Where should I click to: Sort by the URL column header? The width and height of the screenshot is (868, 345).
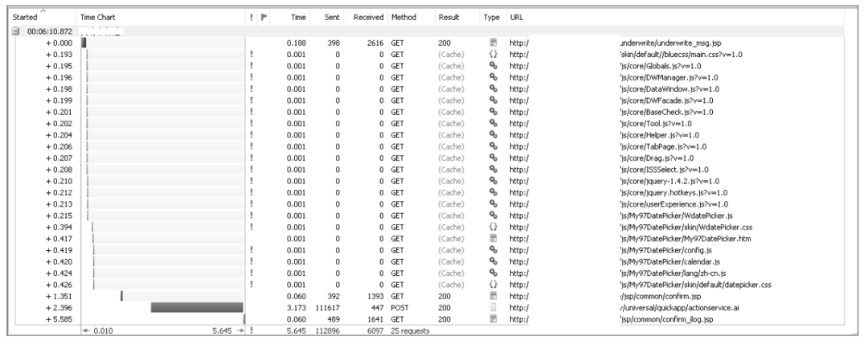[x=516, y=17]
